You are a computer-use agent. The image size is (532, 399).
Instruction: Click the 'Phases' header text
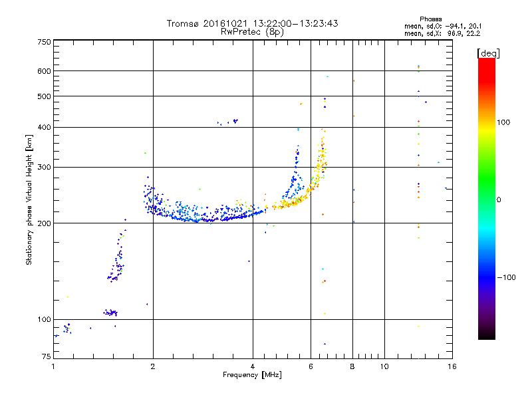coord(430,19)
